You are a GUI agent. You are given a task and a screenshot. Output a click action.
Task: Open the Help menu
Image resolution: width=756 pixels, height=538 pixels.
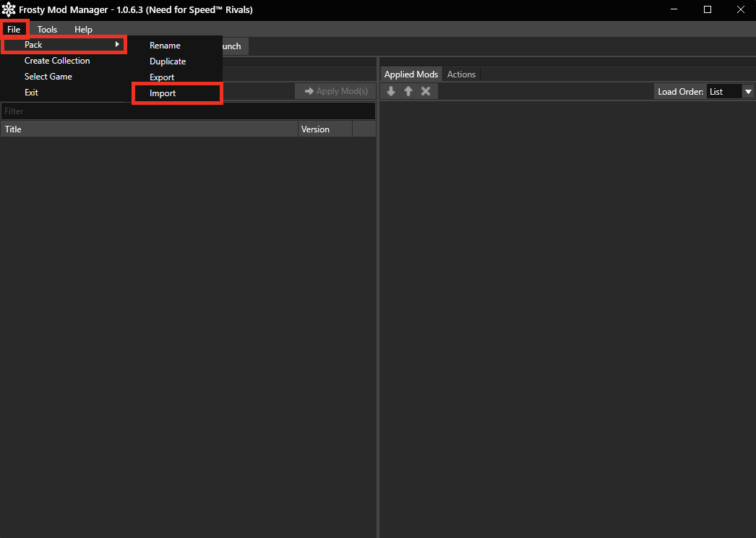coord(83,30)
